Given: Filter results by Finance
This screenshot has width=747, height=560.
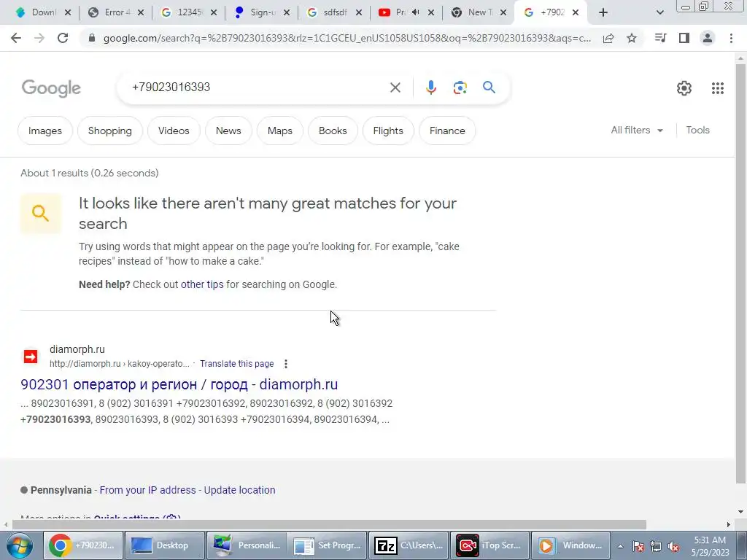Looking at the screenshot, I should (x=447, y=131).
